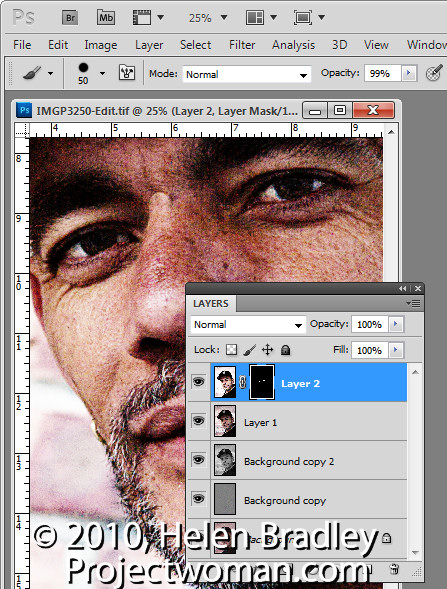This screenshot has width=447, height=589.
Task: Close the Layers panel
Action: click(x=418, y=288)
